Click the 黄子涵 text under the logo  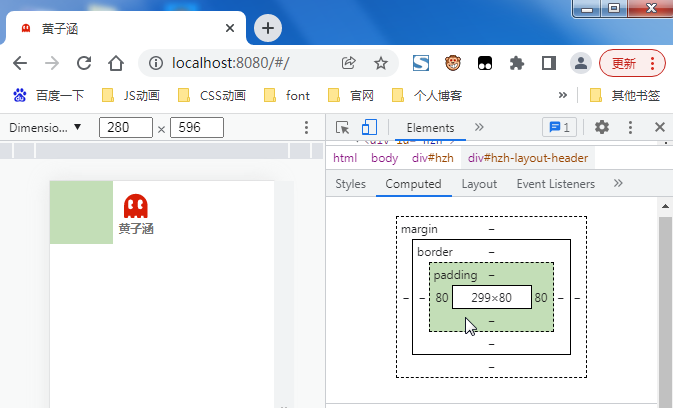[136, 229]
